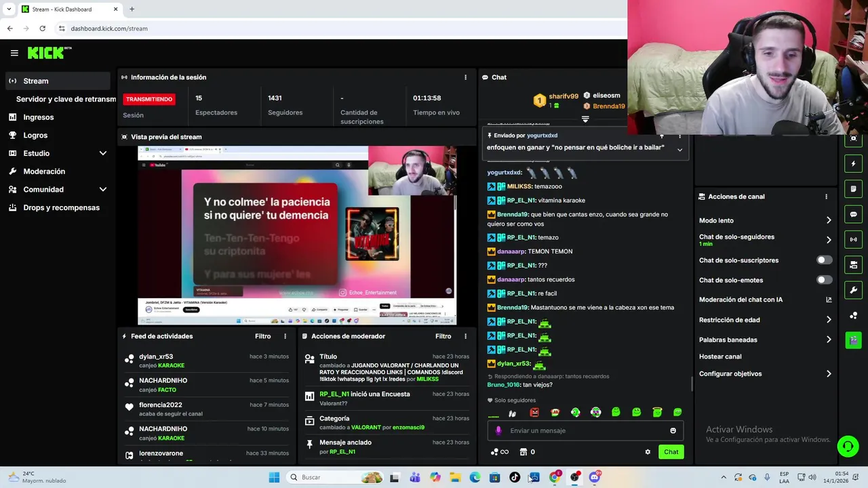
Task: Click the stream preview video thumbnail
Action: (x=297, y=236)
